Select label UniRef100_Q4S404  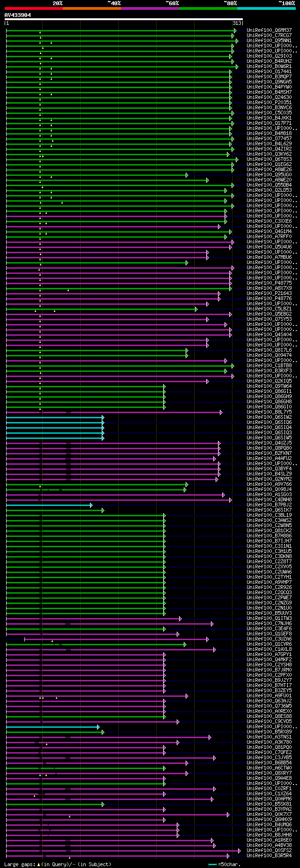(269, 335)
